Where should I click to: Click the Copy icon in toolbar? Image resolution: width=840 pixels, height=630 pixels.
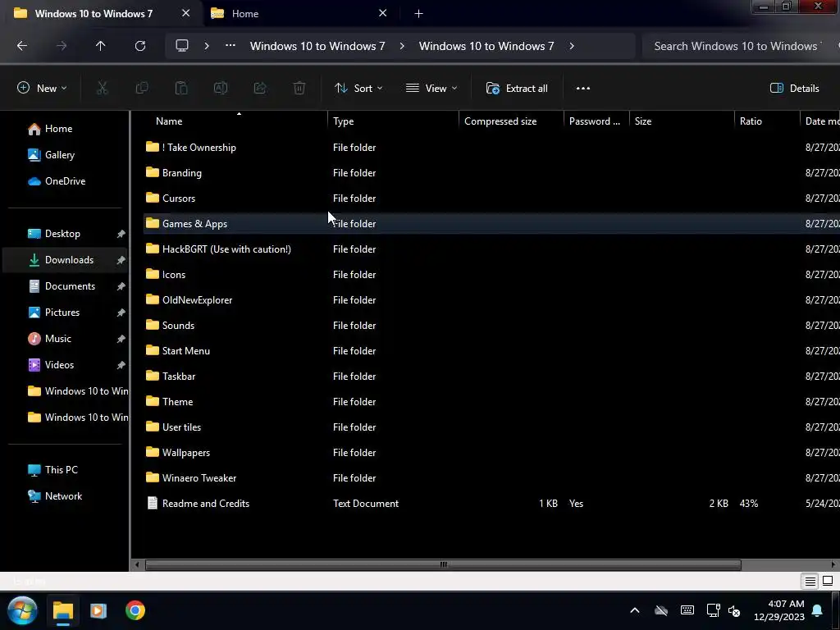142,89
